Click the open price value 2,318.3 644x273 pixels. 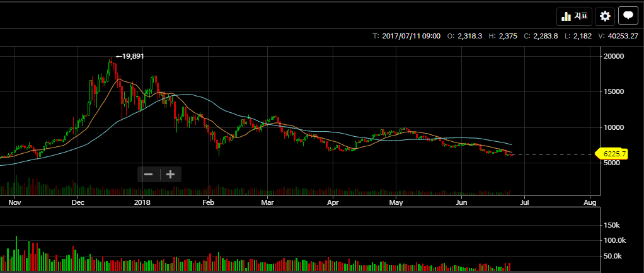point(469,36)
